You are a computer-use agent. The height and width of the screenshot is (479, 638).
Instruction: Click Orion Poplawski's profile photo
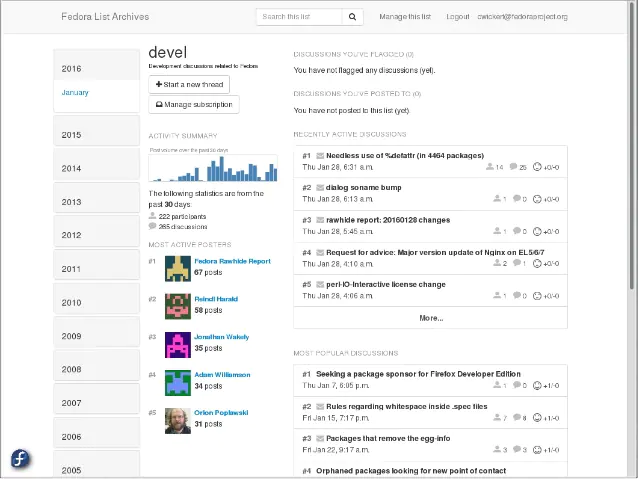tap(178, 421)
